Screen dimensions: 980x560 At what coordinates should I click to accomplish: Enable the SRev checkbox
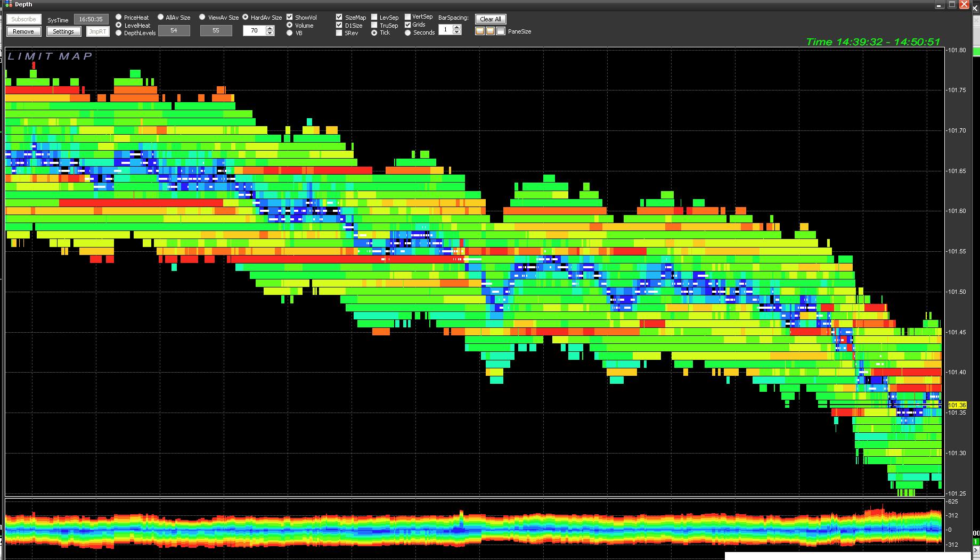339,33
